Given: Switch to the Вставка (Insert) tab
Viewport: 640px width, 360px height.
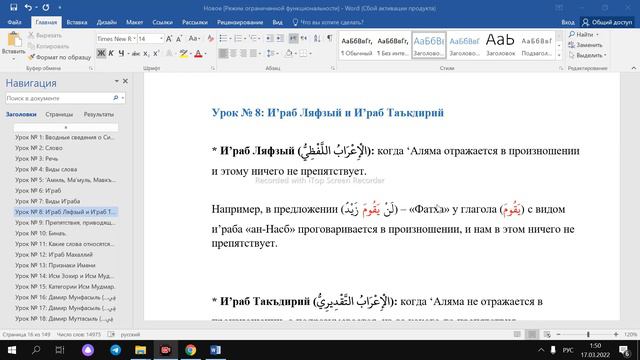Looking at the screenshot, I should click(77, 22).
